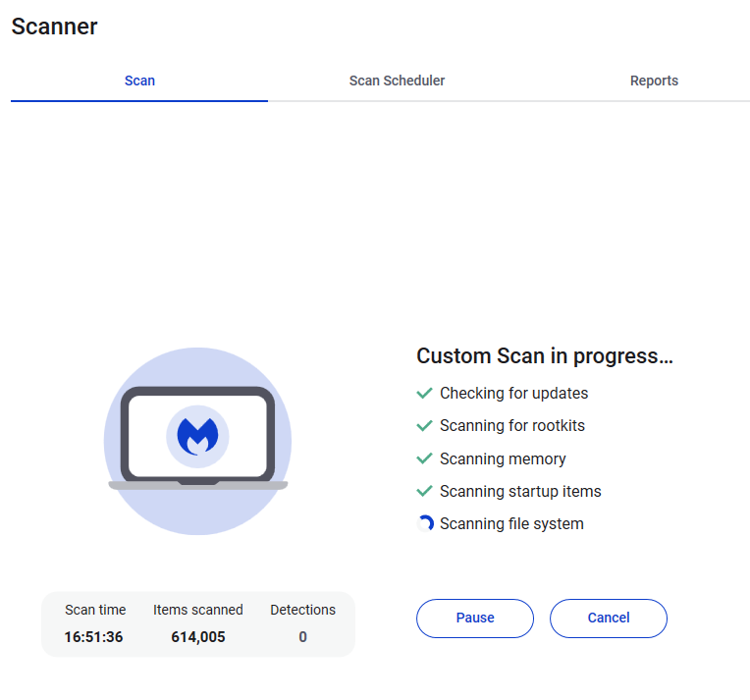Click the checkmark beside Checking for updates
Image resolution: width=750 pixels, height=700 pixels.
tap(424, 394)
